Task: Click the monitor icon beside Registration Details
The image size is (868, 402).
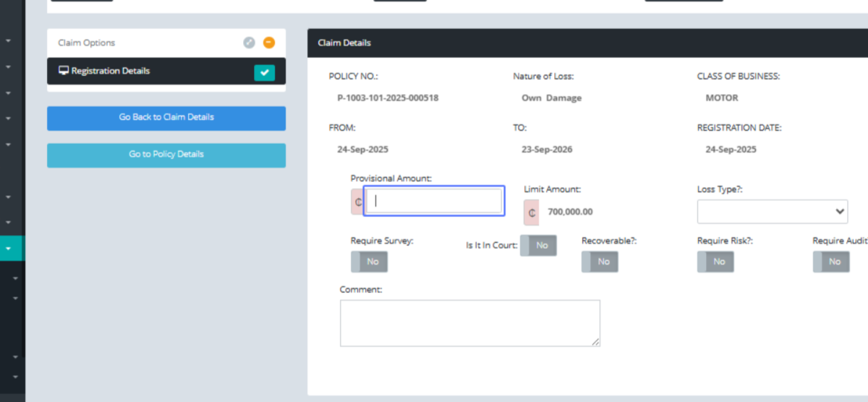Action: click(x=64, y=71)
